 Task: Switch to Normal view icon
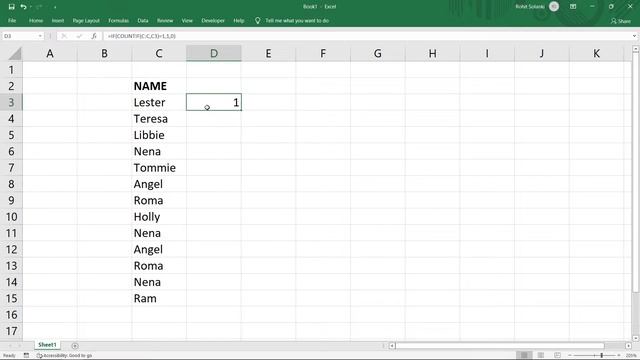pos(524,356)
